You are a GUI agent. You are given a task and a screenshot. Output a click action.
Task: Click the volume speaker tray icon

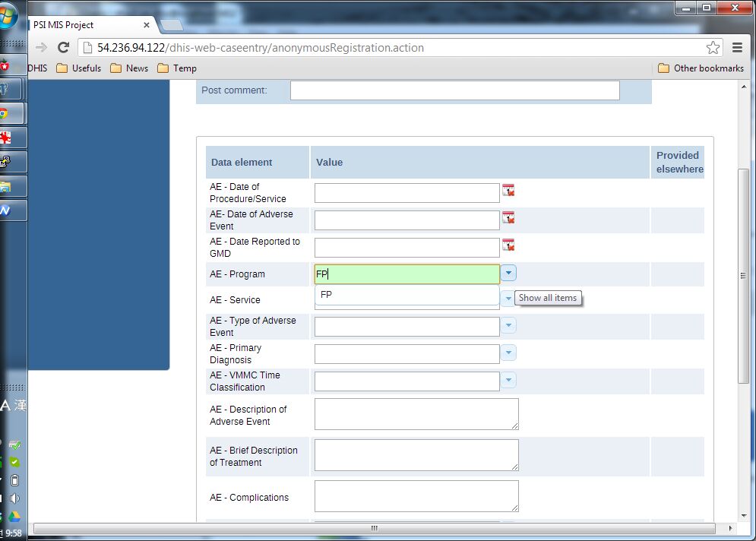coord(14,498)
